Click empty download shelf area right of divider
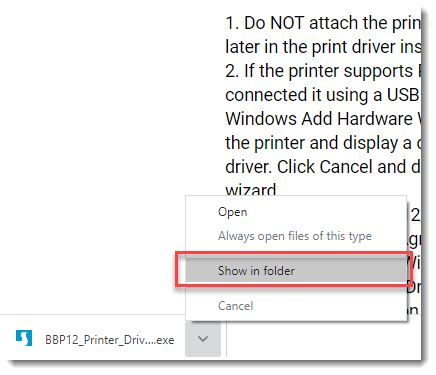 point(323,340)
